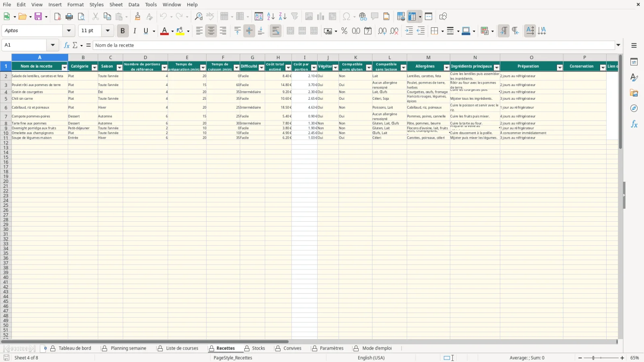644x362 pixels.
Task: Insert special character omega icon
Action: point(346,16)
